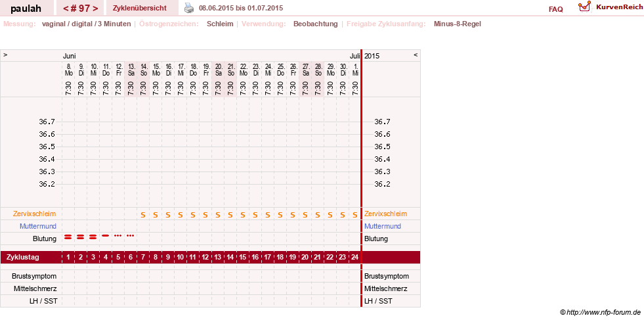This screenshot has width=644, height=320.
Task: Open the FAQ link
Action: 555,9
